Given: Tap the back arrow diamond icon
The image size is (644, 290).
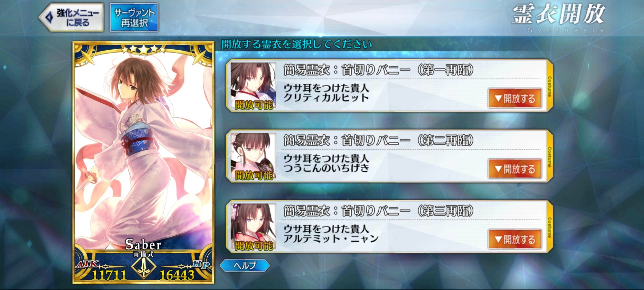Looking at the screenshot, I should click(49, 17).
